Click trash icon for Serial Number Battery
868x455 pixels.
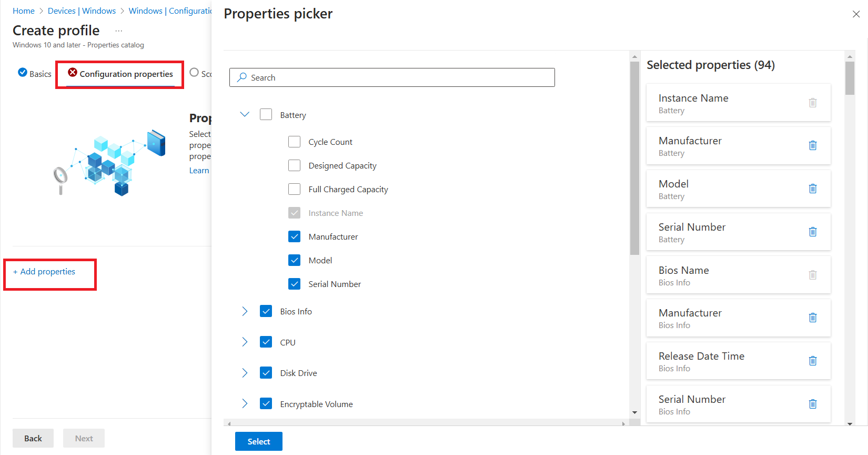(x=812, y=232)
